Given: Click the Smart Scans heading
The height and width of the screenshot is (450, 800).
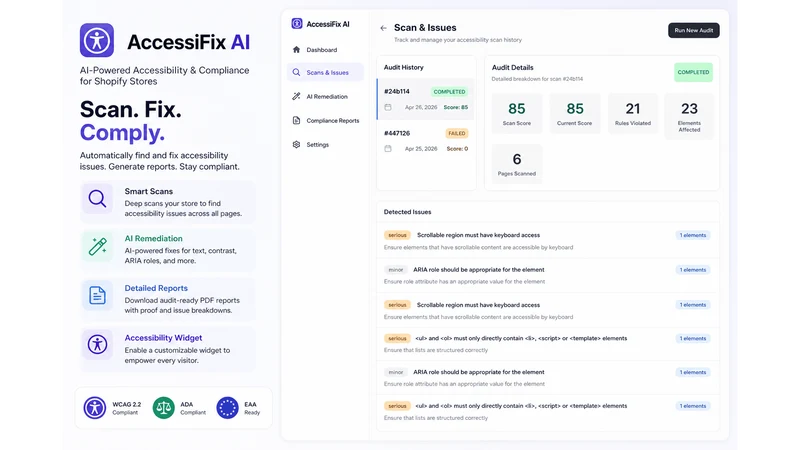Looking at the screenshot, I should 148,191.
